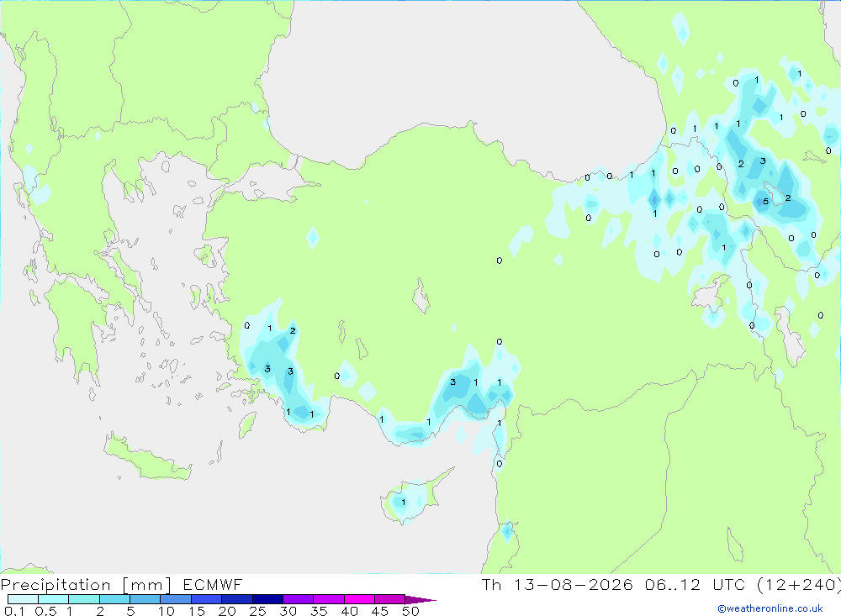The height and width of the screenshot is (616, 841).
Task: Click the 20–25 mm dark blue swatch
Action: (237, 599)
